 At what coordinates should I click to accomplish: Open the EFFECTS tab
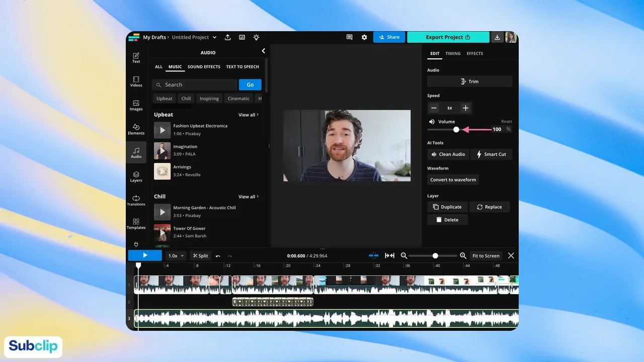click(475, 53)
